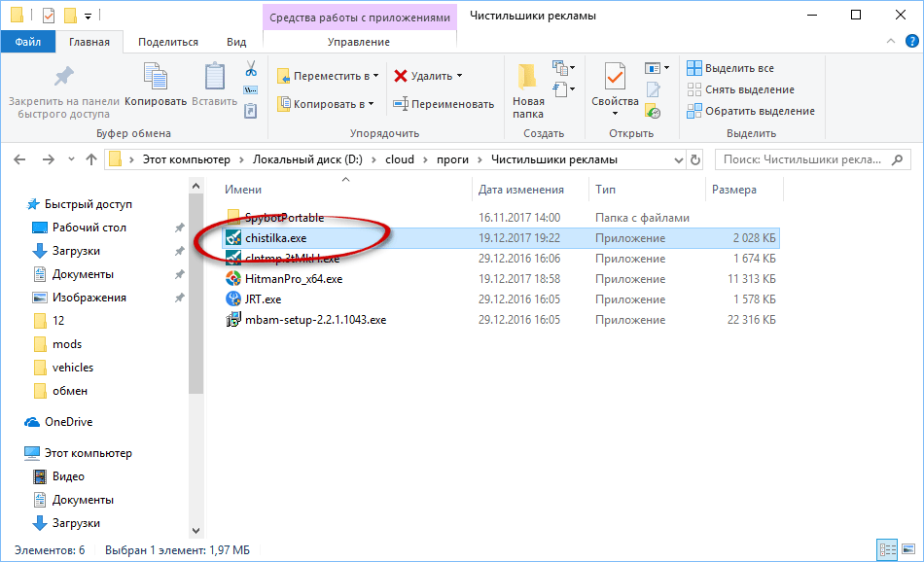Select HitmanPro_x64.exe file in list
Image resolution: width=924 pixels, height=562 pixels.
(x=293, y=279)
